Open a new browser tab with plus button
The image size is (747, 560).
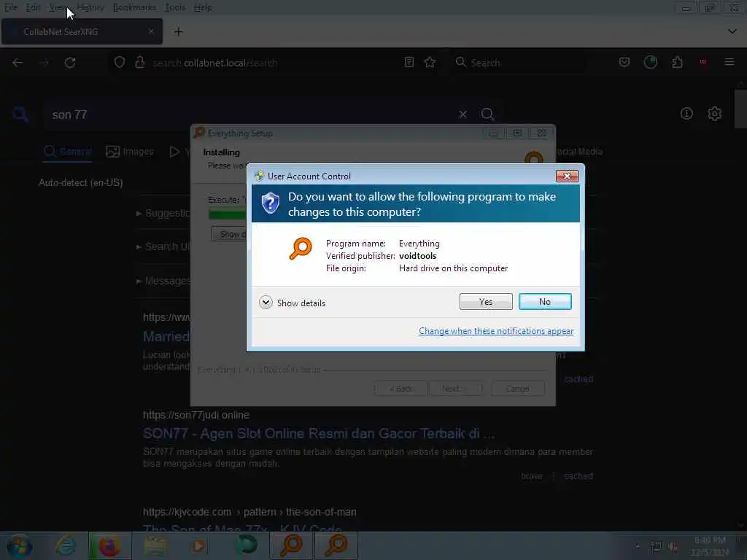178,32
